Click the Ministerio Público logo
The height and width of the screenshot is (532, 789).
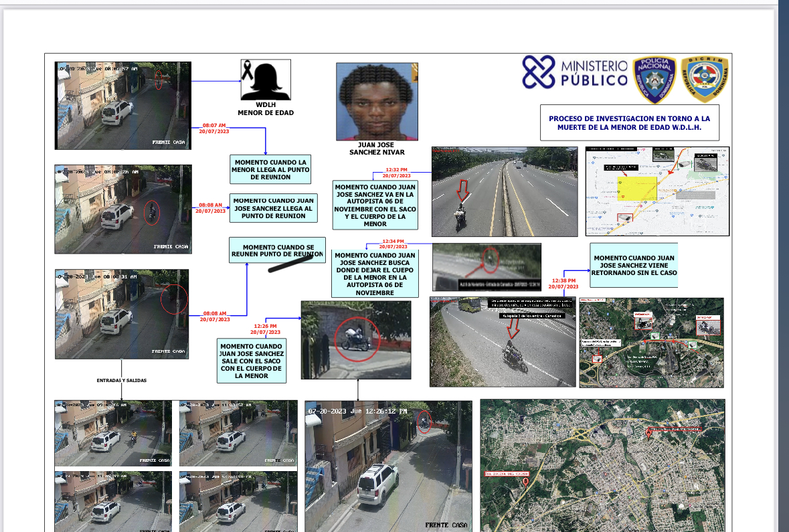pyautogui.click(x=575, y=72)
